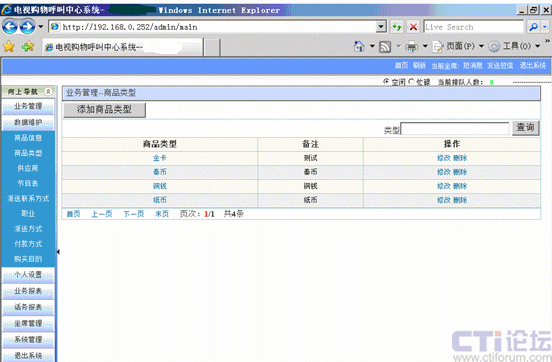Click the Home page icon
Viewport: 552px width, 362px height.
click(x=359, y=46)
